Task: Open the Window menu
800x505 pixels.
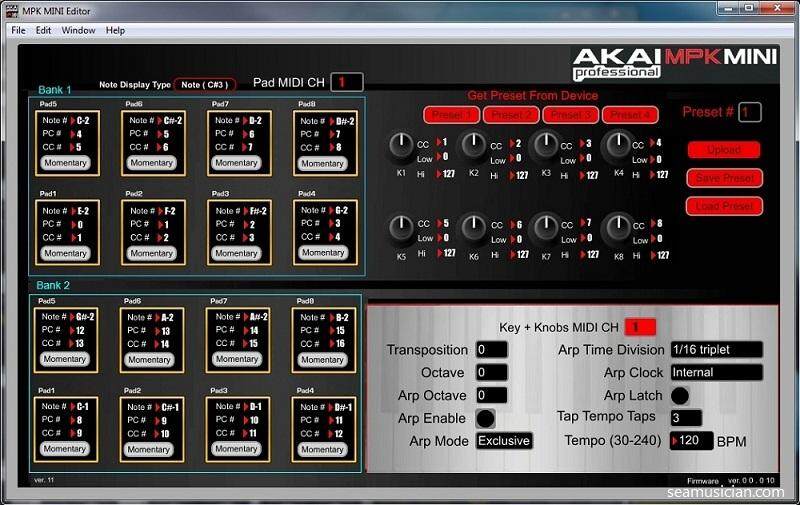Action: click(78, 30)
